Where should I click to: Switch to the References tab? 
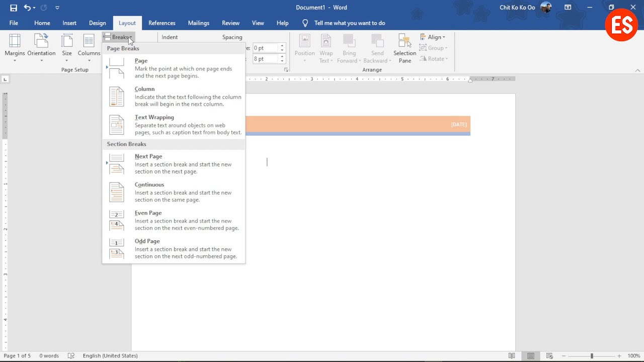click(162, 23)
